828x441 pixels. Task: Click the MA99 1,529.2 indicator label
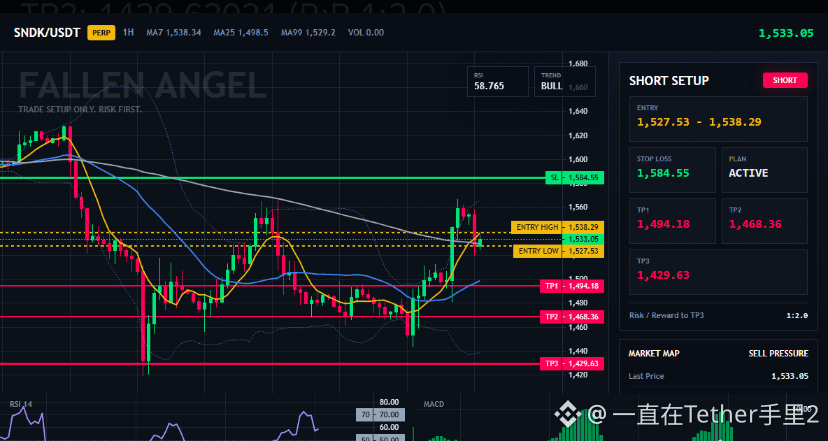(308, 33)
